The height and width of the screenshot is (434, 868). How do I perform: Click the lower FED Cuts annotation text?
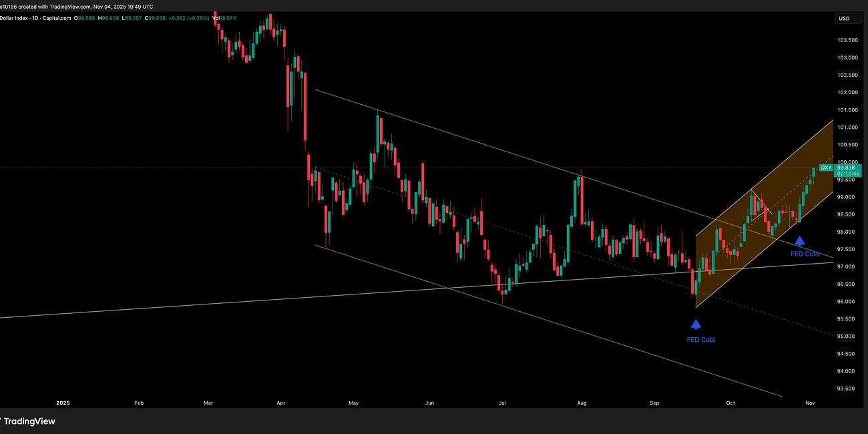click(x=700, y=339)
